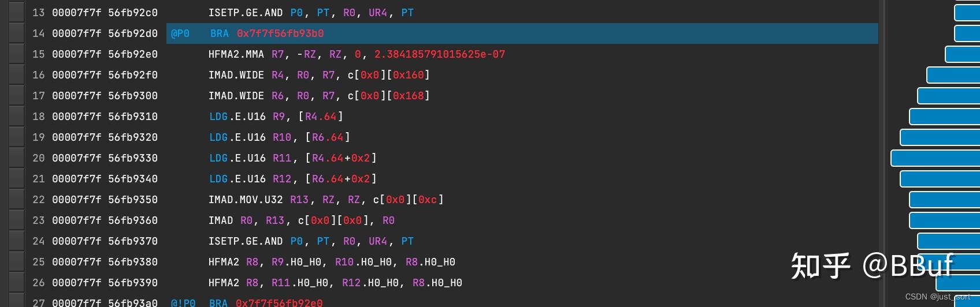
Task: Click the vertical scrollbar beside the listing
Action: [x=882, y=153]
